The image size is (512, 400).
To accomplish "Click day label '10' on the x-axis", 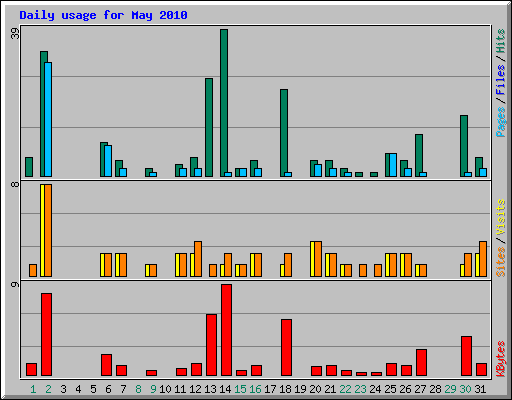I will click(x=165, y=389).
